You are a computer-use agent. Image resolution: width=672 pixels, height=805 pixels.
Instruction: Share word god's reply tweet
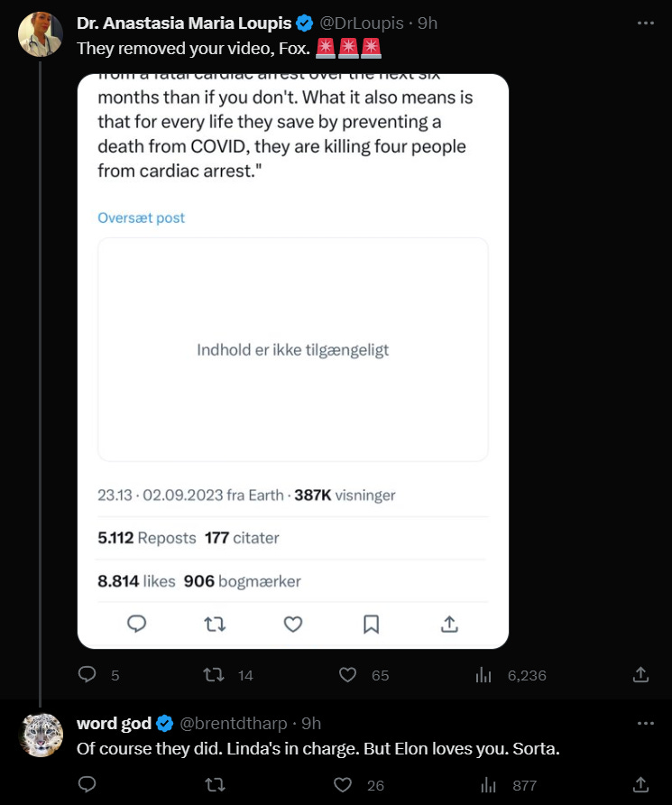(640, 784)
